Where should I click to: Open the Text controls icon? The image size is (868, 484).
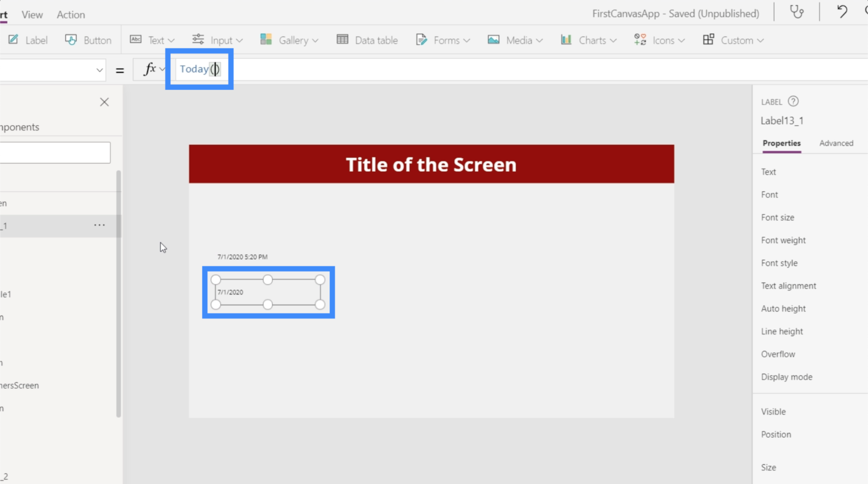tap(135, 40)
